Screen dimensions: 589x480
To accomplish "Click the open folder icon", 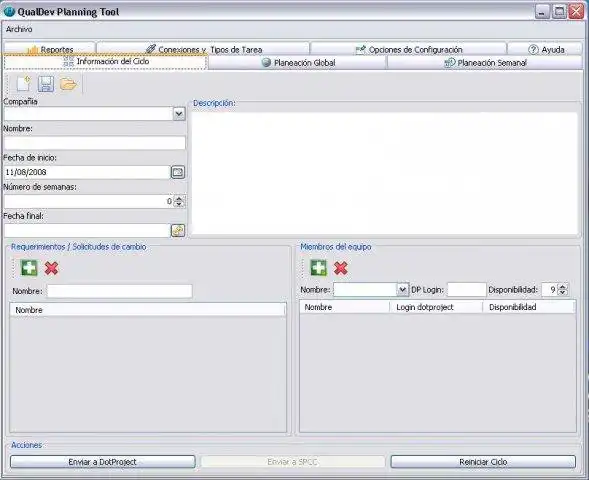I will [68, 84].
